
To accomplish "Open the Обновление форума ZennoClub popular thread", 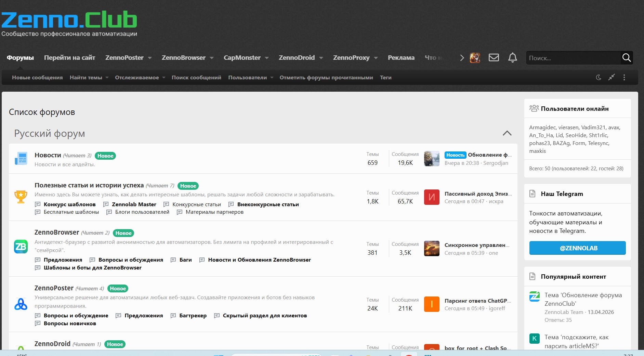I will click(x=583, y=299).
